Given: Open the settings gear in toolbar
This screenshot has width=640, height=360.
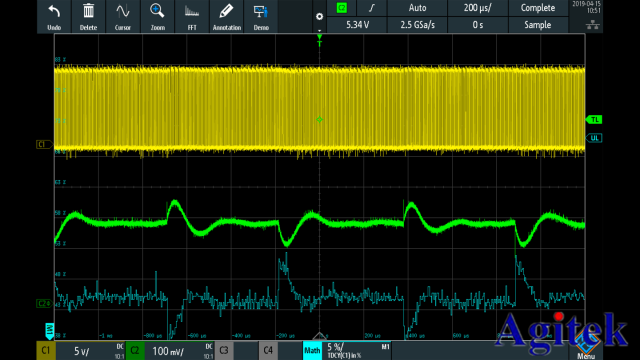Looking at the screenshot, I should (320, 17).
